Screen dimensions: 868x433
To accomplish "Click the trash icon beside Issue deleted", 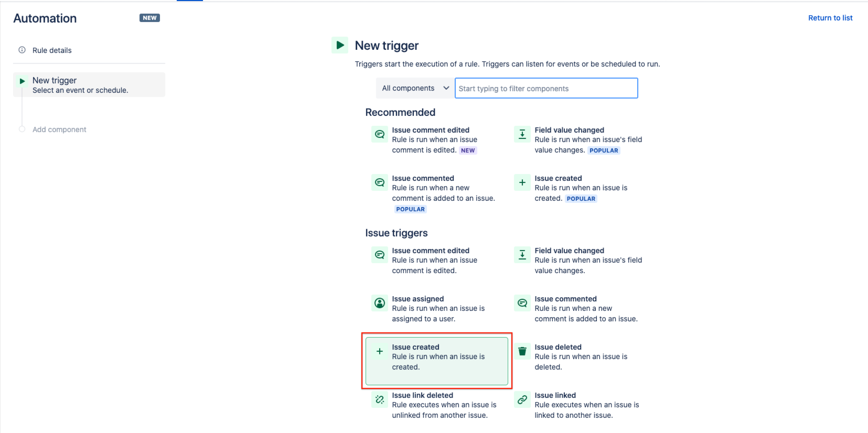I will 522,351.
